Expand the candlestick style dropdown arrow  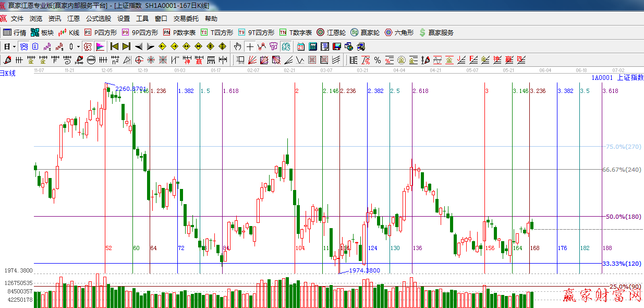pos(78,46)
